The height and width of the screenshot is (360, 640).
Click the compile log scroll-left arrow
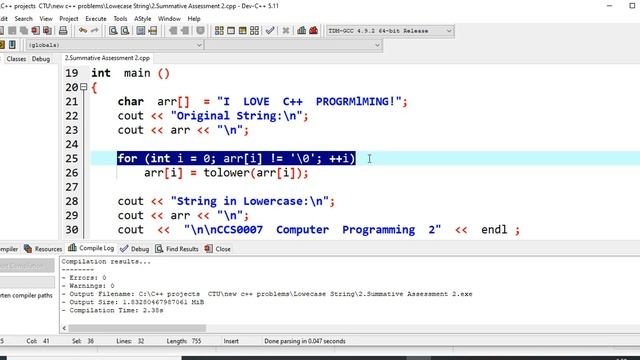[64, 328]
